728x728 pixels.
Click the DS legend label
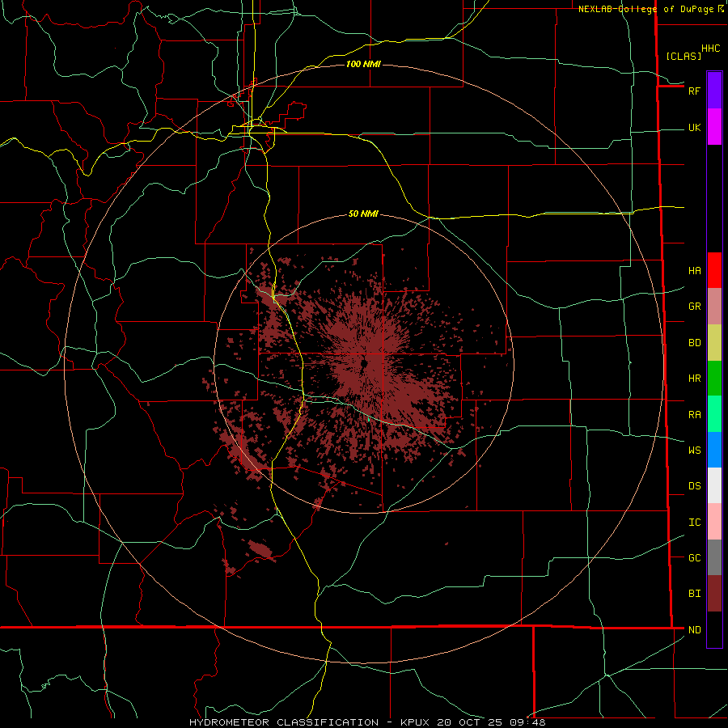click(694, 486)
